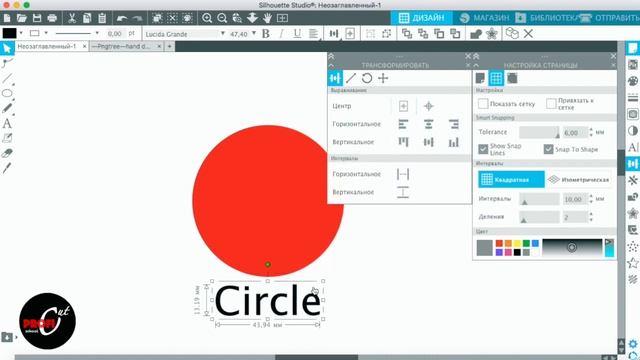Click vertical spacing distribute icon
Image resolution: width=640 pixels, height=360 pixels.
tap(403, 192)
